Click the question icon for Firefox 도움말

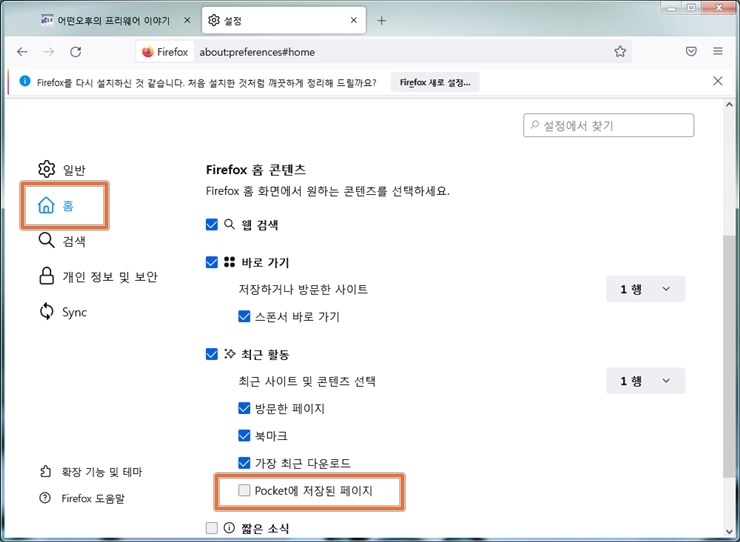click(45, 498)
